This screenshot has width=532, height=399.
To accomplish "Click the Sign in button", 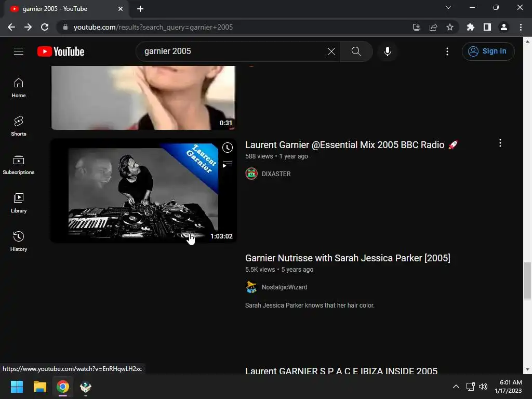I will pos(488,51).
